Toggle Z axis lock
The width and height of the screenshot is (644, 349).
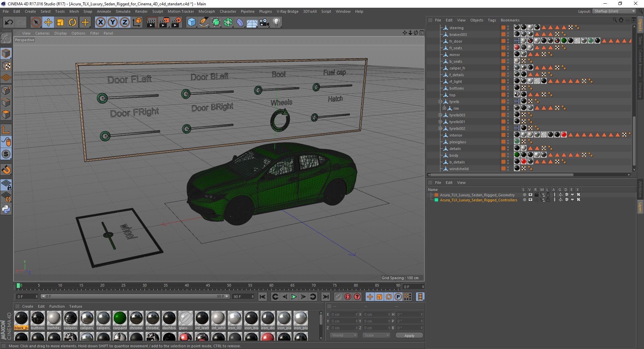coord(125,22)
